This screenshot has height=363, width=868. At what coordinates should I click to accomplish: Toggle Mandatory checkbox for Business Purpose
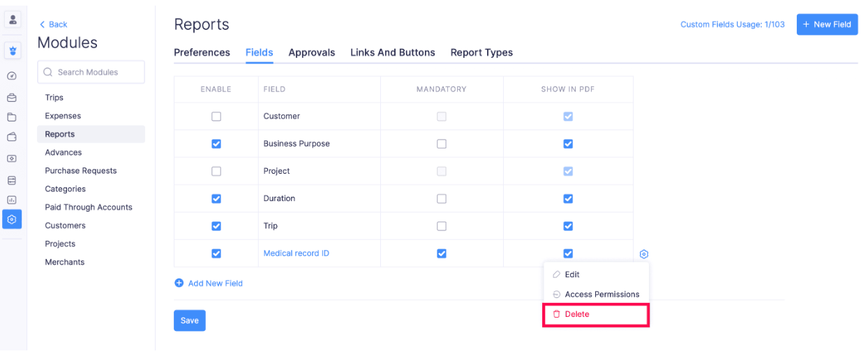click(x=442, y=144)
